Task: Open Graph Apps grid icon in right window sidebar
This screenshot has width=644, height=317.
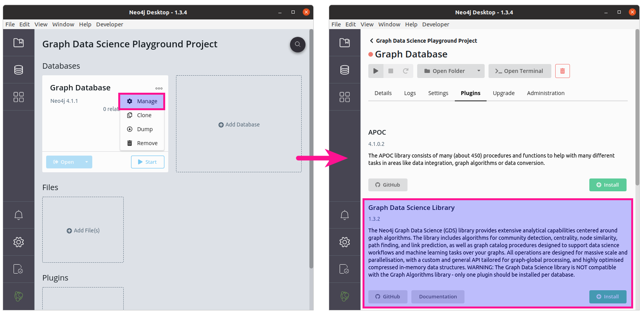Action: pos(345,97)
